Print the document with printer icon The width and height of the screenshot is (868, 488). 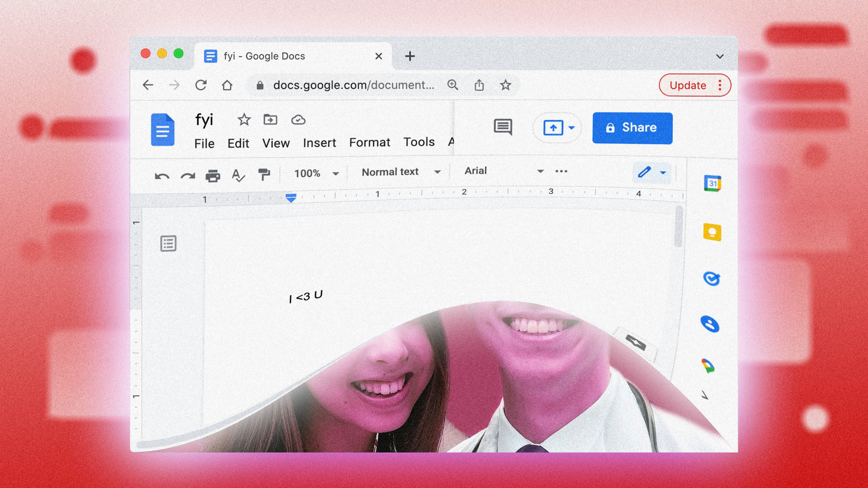click(x=213, y=176)
